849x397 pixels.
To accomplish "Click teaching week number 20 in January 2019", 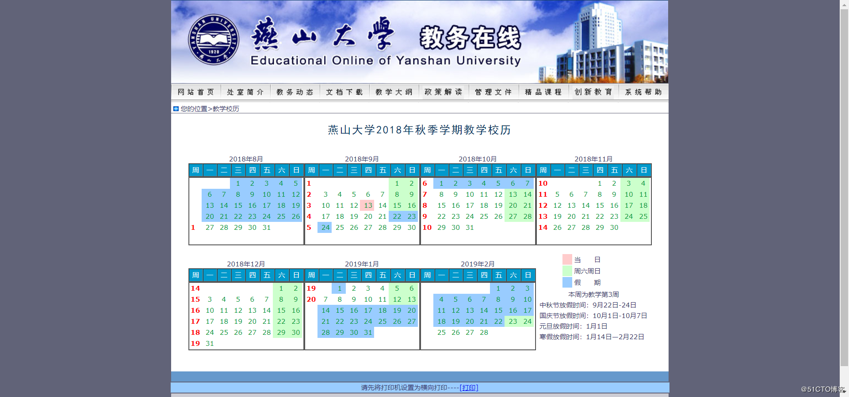I will [311, 300].
